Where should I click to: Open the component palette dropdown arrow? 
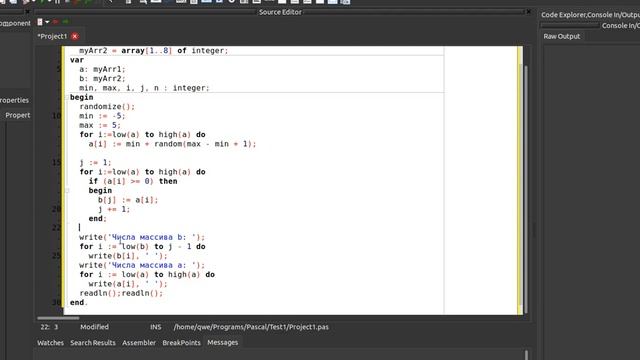click(x=47, y=22)
